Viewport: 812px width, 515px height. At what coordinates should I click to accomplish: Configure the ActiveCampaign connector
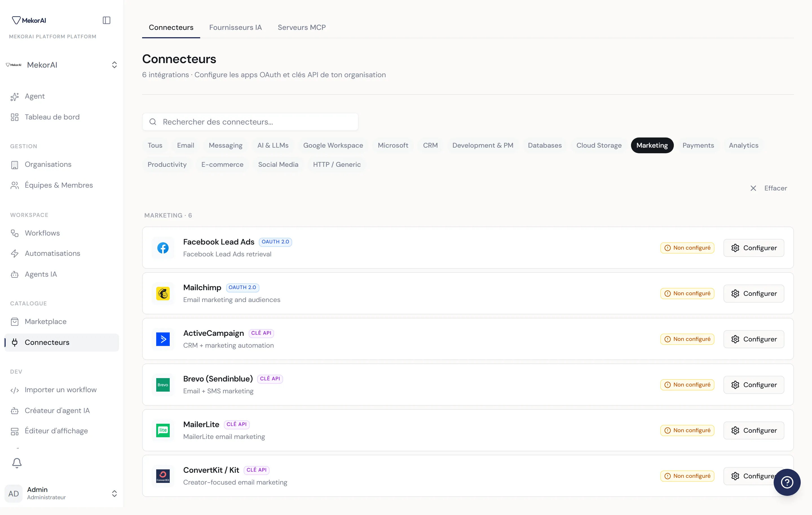[x=754, y=339]
